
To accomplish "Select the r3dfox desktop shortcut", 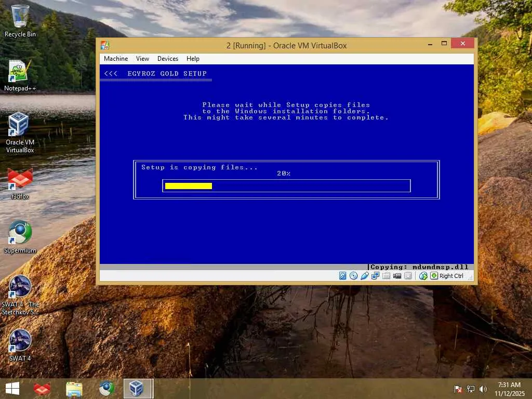I will point(20,183).
